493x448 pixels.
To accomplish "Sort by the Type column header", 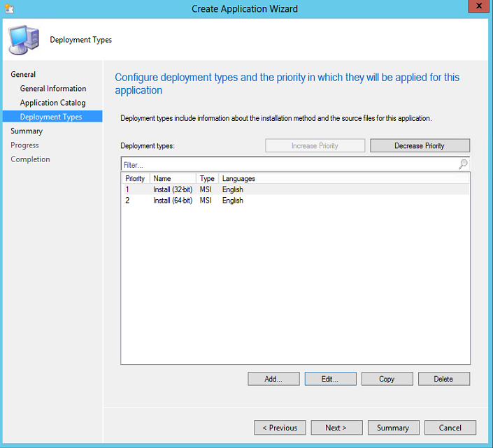I will pos(207,178).
